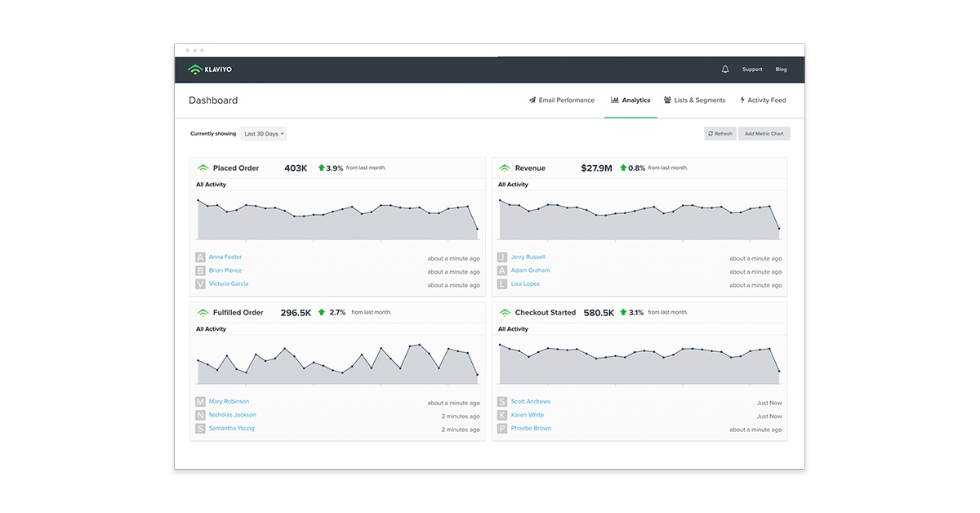
Task: Open Victoria Garcia's profile link
Action: (x=229, y=283)
